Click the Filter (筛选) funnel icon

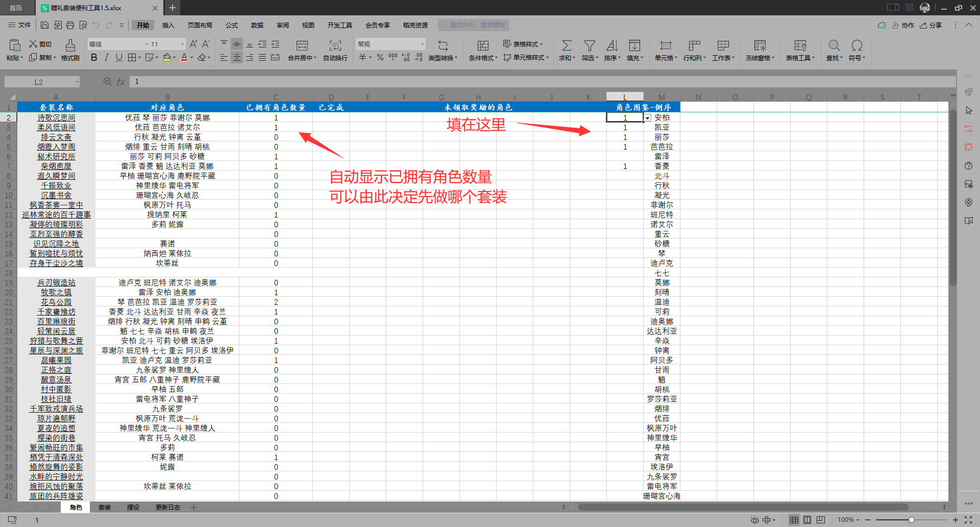click(x=590, y=45)
